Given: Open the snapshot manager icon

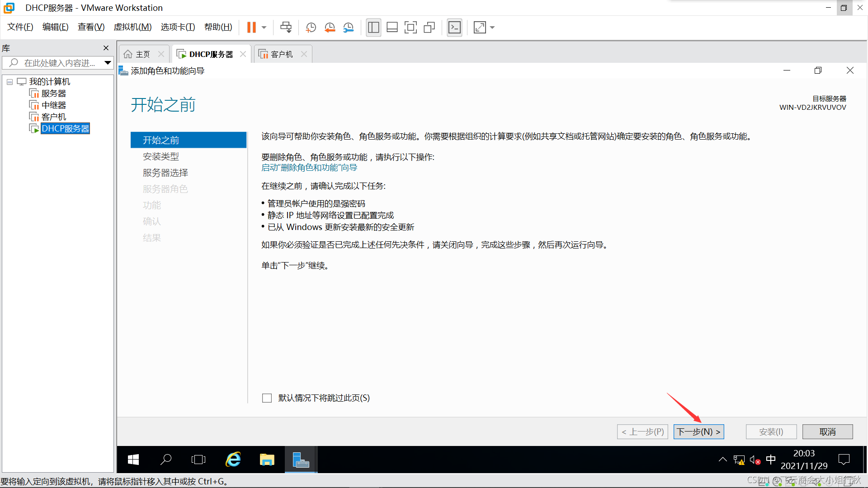Looking at the screenshot, I should [349, 28].
